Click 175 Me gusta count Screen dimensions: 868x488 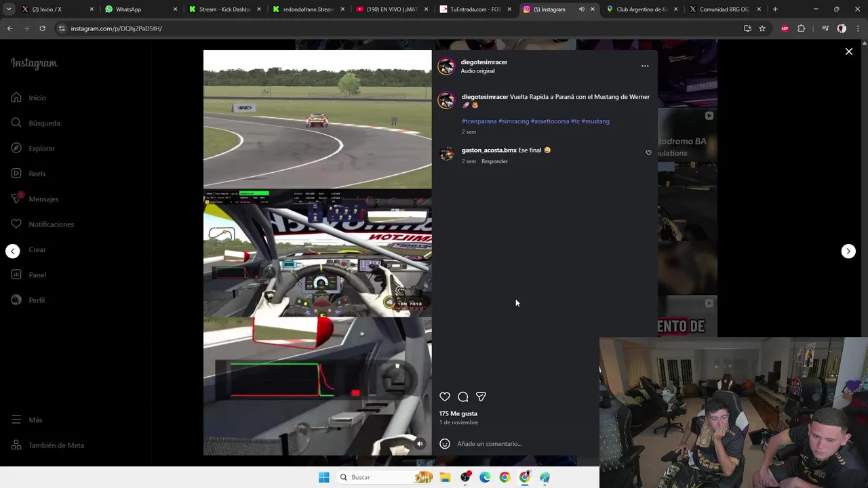click(x=458, y=413)
